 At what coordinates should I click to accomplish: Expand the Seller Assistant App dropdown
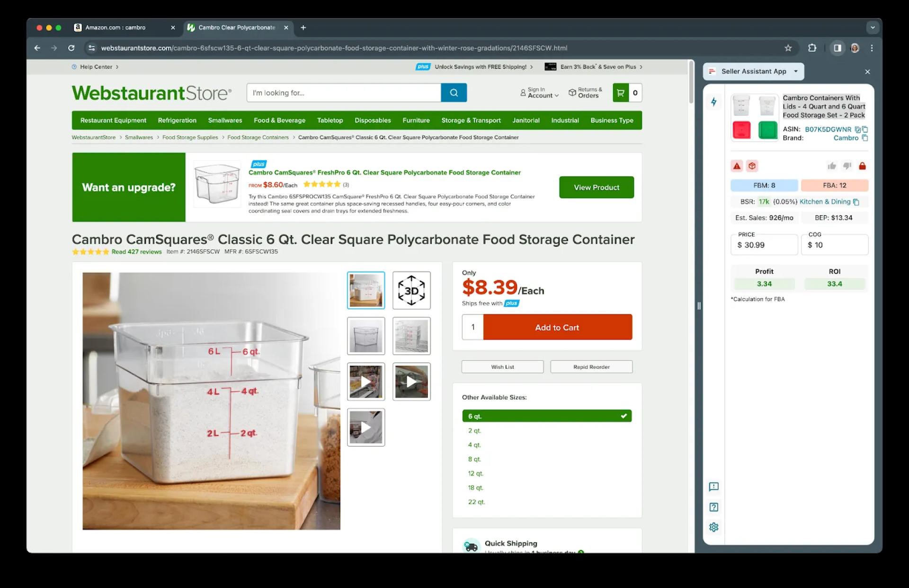[x=795, y=71]
